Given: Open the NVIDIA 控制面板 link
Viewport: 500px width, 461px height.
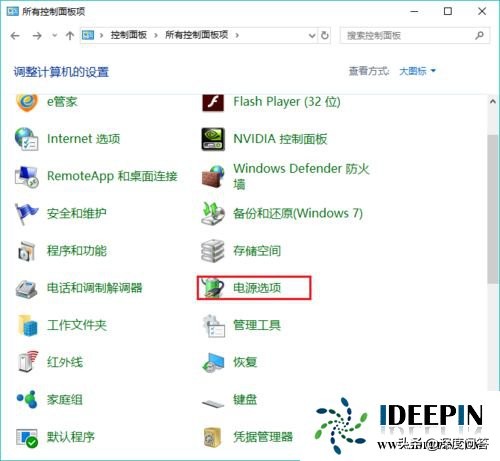Looking at the screenshot, I should click(280, 139).
